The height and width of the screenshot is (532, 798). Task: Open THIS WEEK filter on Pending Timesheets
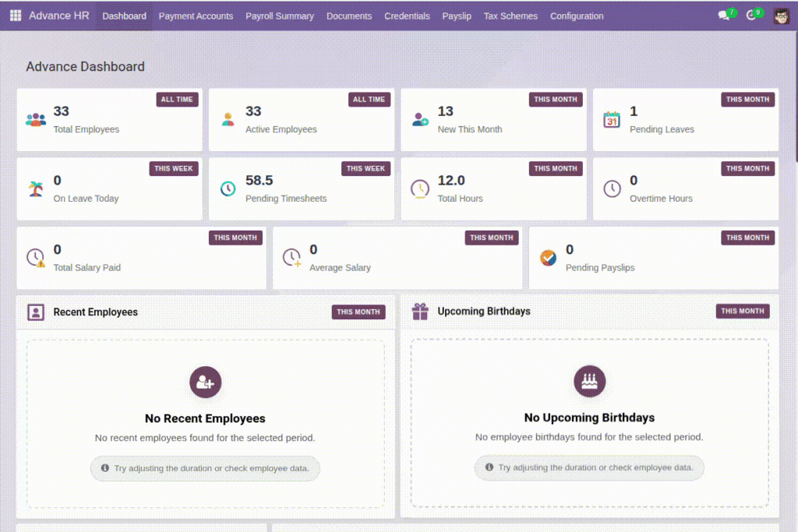click(366, 169)
